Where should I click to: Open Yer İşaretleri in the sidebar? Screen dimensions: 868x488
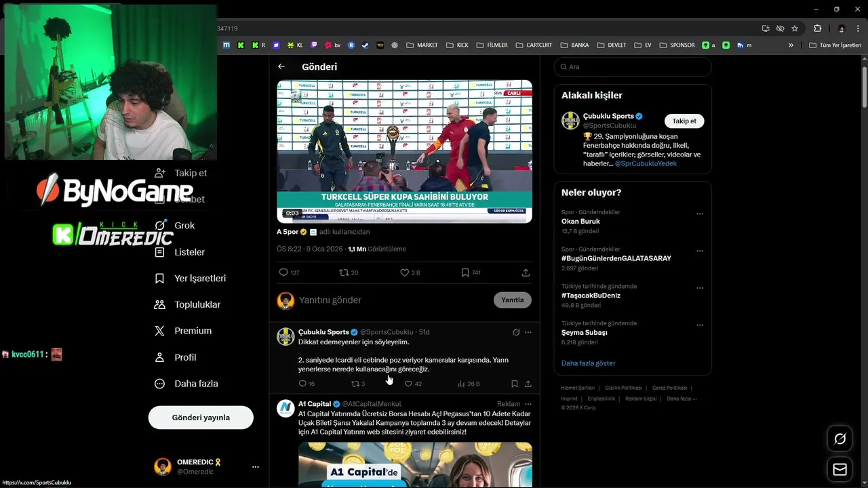coord(190,279)
